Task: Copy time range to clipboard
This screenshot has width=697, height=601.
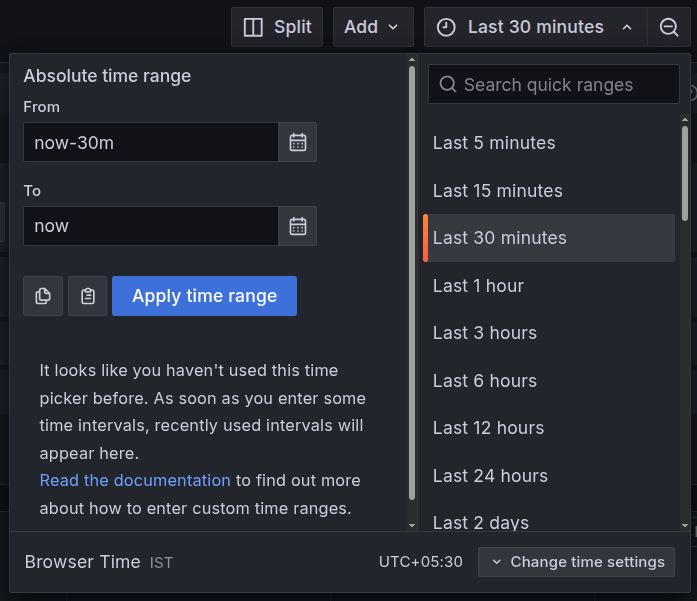Action: click(43, 296)
